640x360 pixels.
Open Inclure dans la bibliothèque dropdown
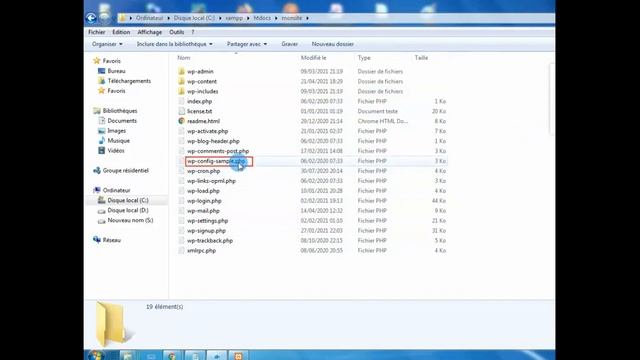click(x=174, y=44)
